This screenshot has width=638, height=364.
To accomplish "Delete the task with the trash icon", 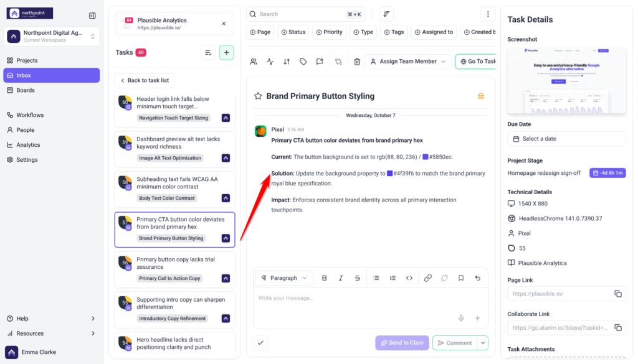I will pos(357,62).
